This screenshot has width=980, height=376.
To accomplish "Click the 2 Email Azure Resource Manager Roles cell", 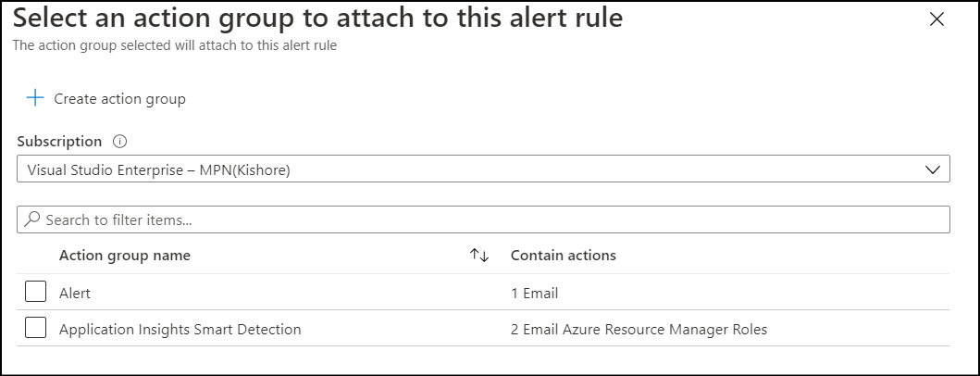I will [x=639, y=329].
